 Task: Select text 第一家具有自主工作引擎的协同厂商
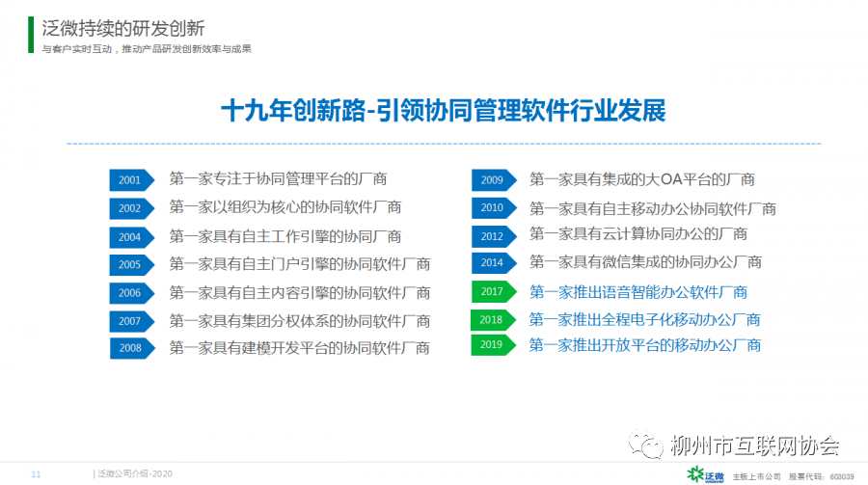pyautogui.click(x=285, y=236)
